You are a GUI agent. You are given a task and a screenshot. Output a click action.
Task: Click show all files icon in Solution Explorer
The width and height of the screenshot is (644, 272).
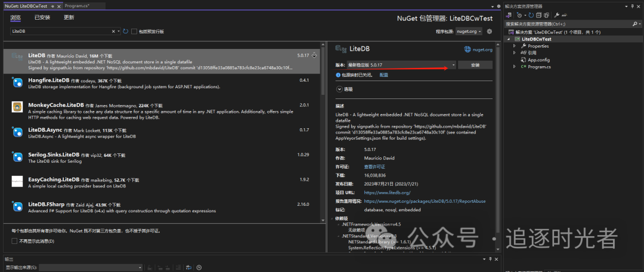[546, 15]
